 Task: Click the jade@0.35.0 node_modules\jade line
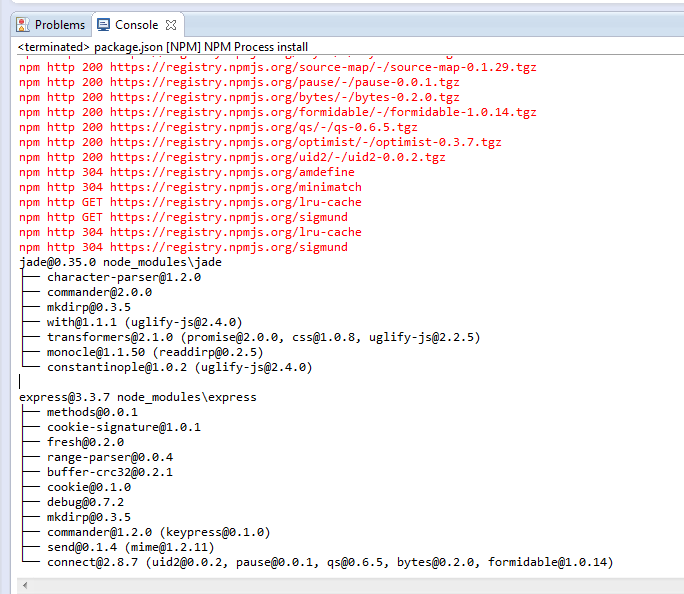coord(120,262)
